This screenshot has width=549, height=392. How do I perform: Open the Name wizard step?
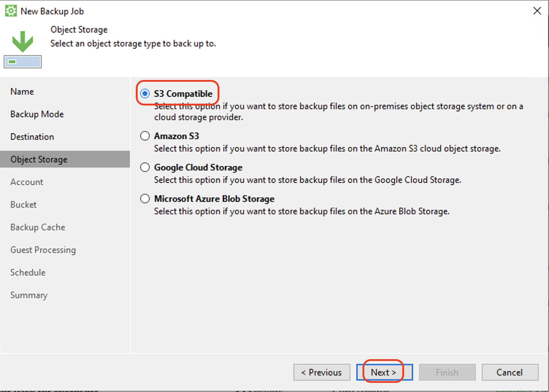[x=22, y=92]
